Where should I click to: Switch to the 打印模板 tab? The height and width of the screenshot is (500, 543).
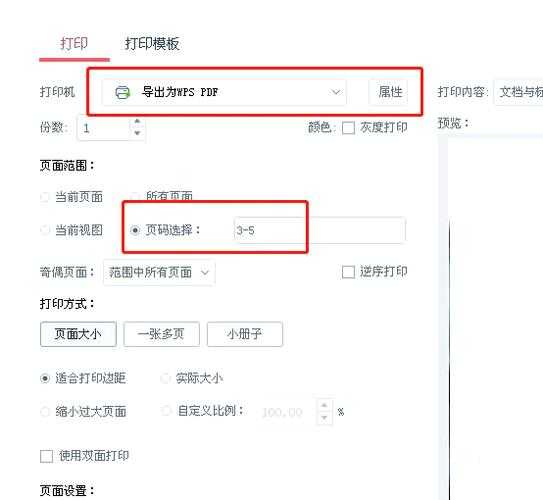[x=152, y=44]
